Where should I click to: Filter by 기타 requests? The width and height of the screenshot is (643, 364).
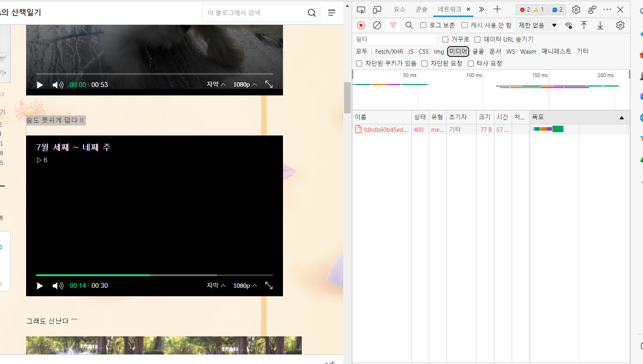pos(582,51)
